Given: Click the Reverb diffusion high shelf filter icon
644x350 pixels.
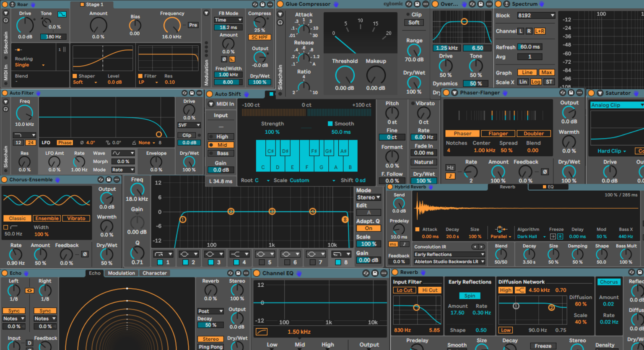Looking at the screenshot, I should click(520, 290).
